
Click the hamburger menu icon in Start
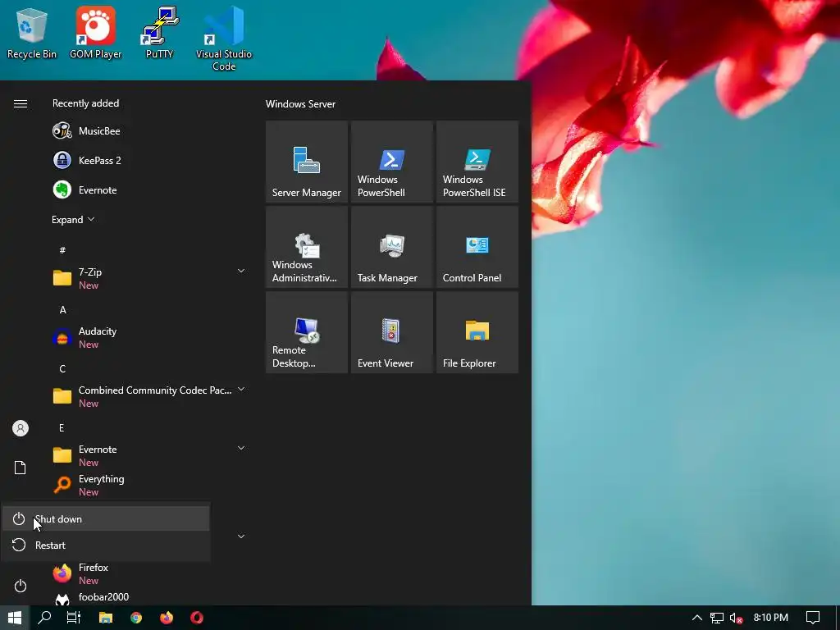[x=21, y=103]
